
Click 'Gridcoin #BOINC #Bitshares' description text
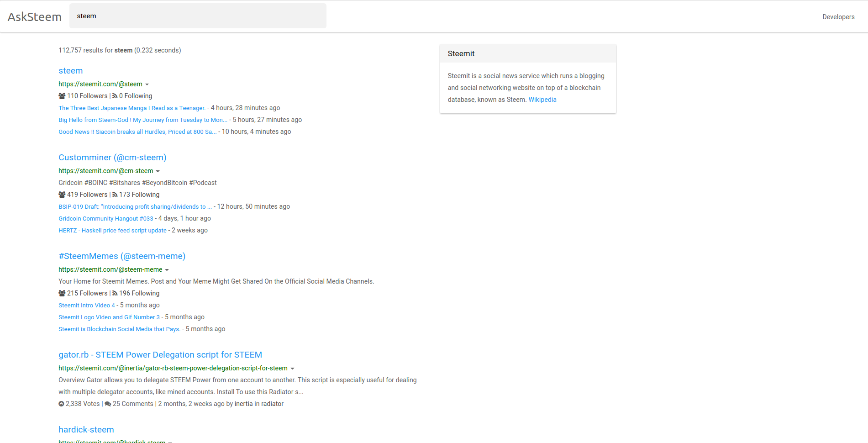[137, 183]
